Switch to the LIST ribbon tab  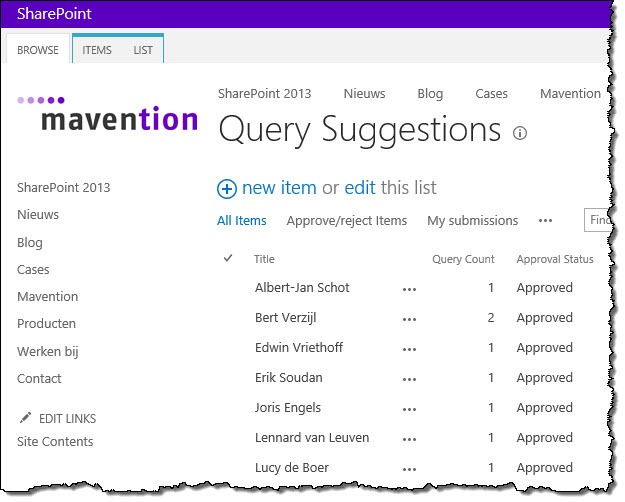coord(143,50)
